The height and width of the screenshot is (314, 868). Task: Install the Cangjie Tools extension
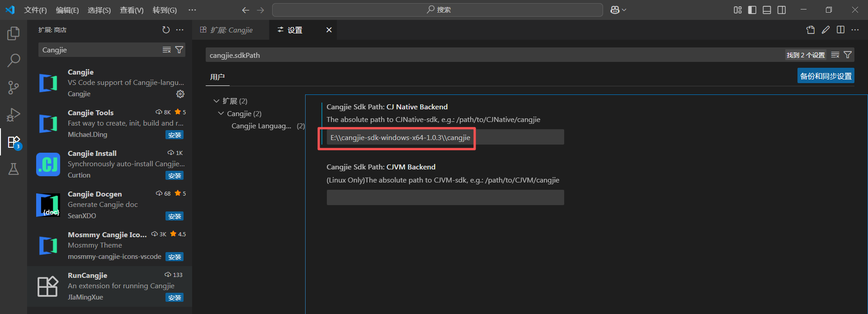[175, 135]
